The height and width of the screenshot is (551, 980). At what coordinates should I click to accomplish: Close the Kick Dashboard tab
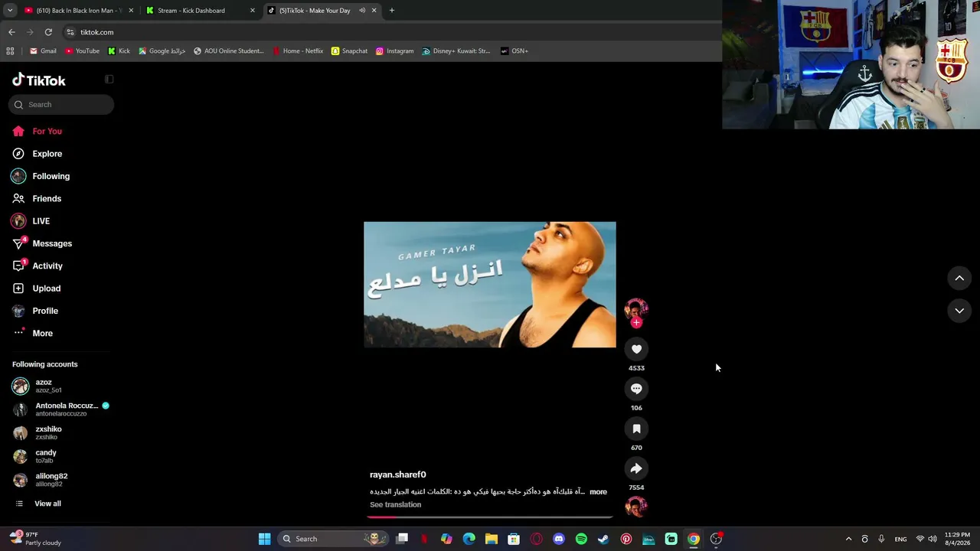[x=253, y=11]
